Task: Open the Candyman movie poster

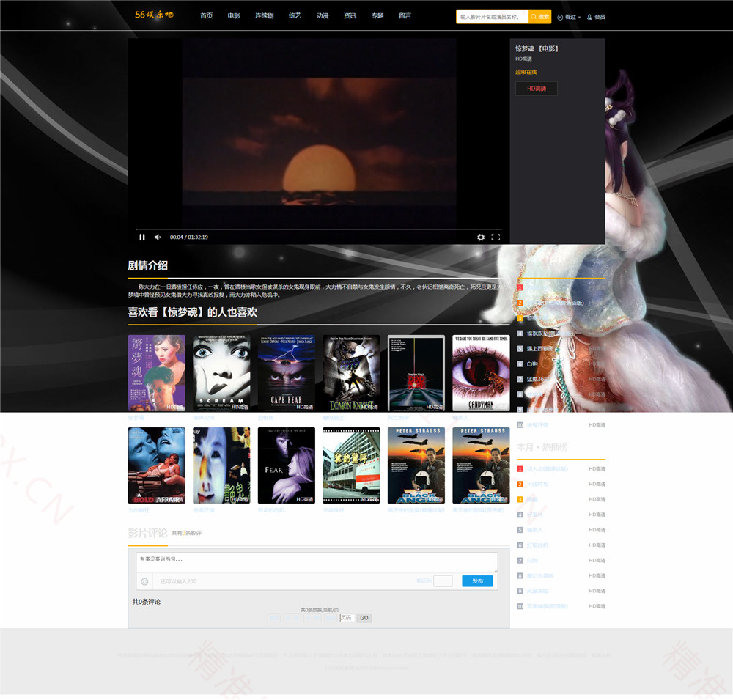Action: (x=481, y=373)
